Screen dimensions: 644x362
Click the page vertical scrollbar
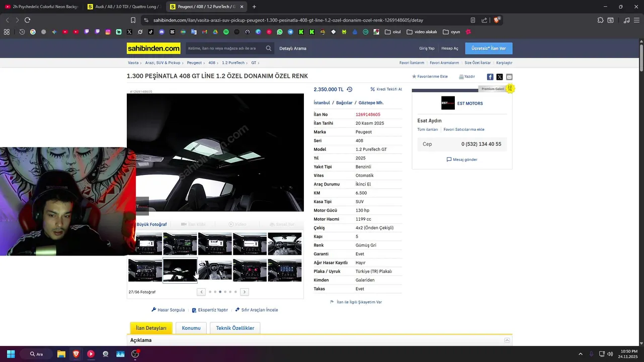641,58
